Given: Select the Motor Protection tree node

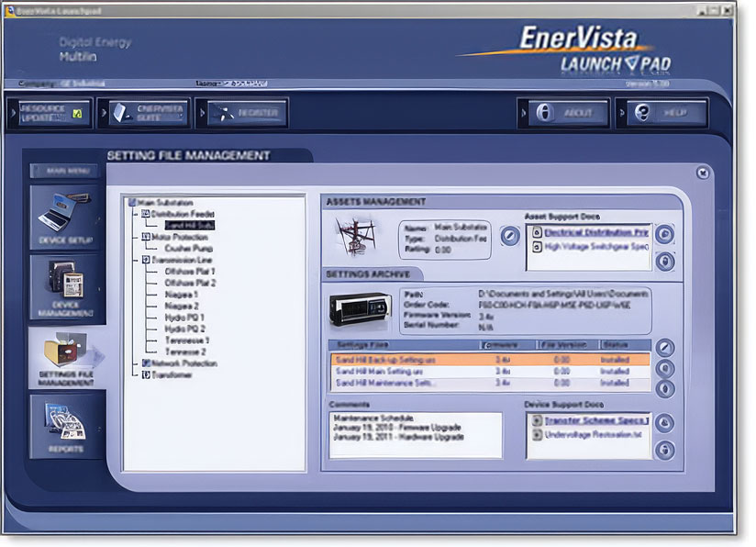Looking at the screenshot, I should 179,237.
